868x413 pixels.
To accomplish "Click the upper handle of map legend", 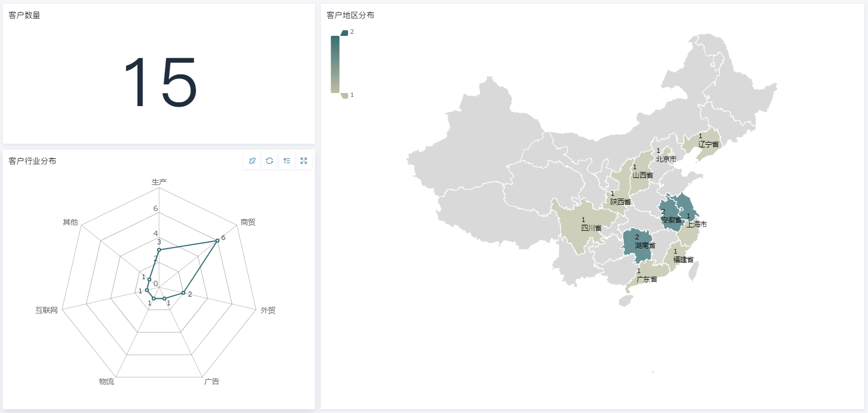I will click(x=344, y=33).
